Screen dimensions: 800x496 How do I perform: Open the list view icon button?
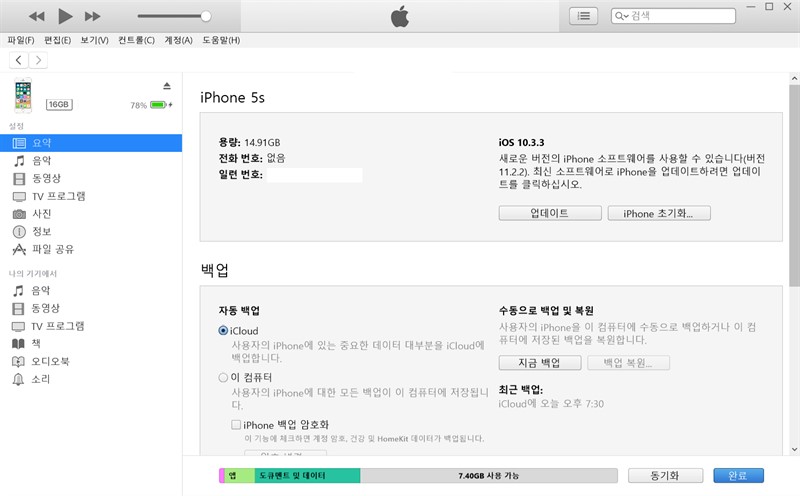coord(583,16)
